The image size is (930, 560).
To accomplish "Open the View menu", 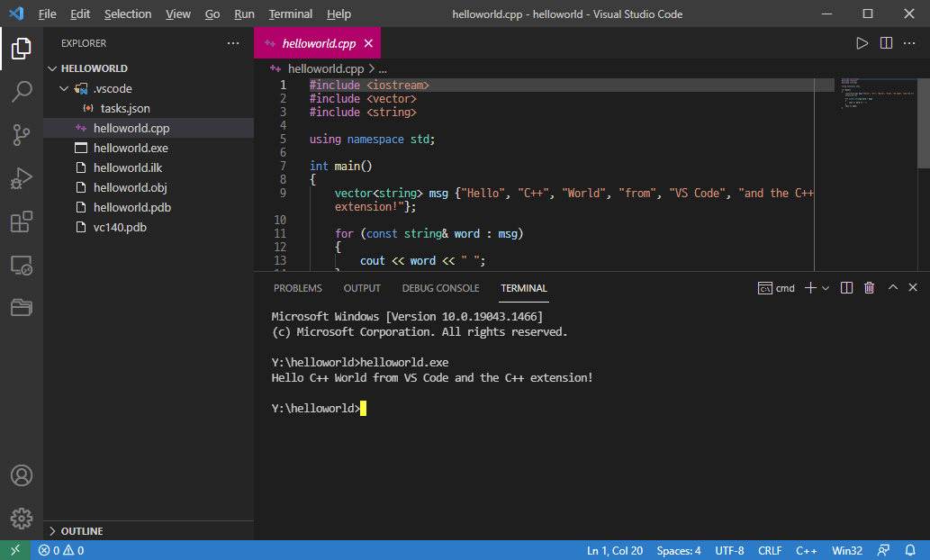I will (178, 14).
